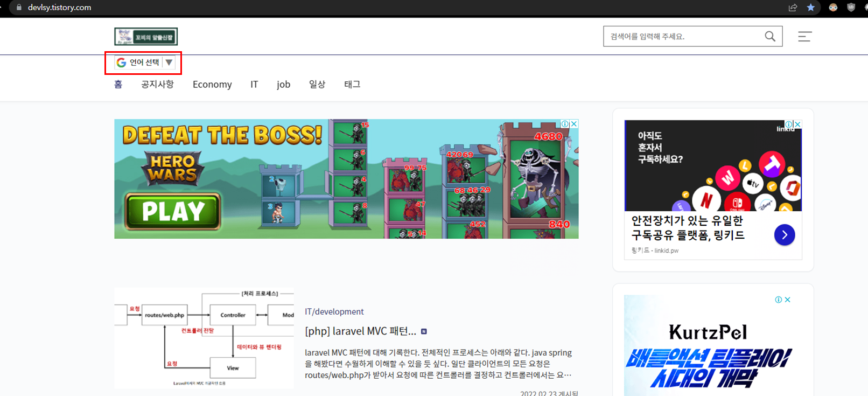Expand the 언어 선택 language dropdown arrow

(169, 62)
